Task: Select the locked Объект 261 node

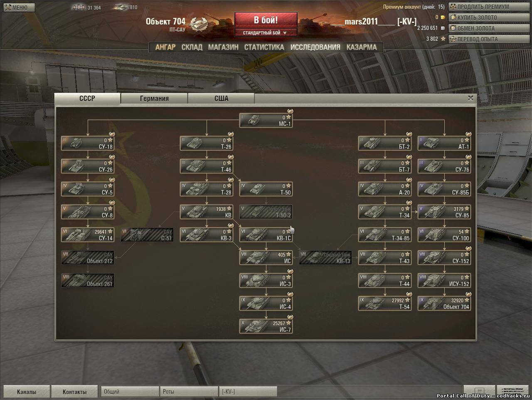Action: tap(88, 281)
